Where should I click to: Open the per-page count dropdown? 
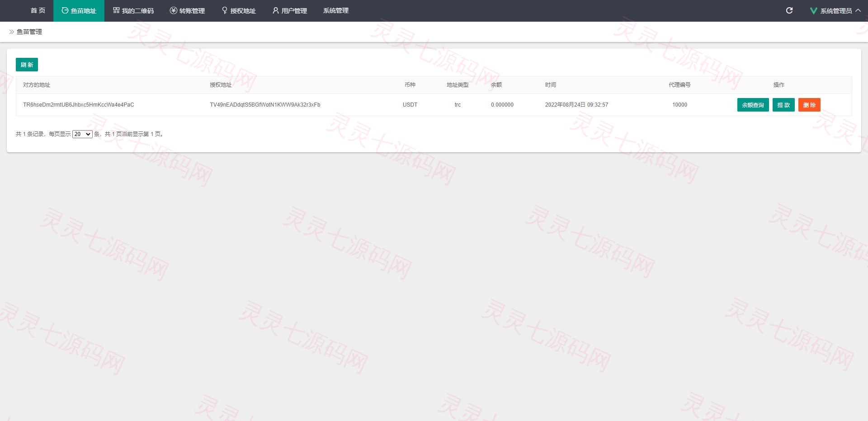point(82,134)
